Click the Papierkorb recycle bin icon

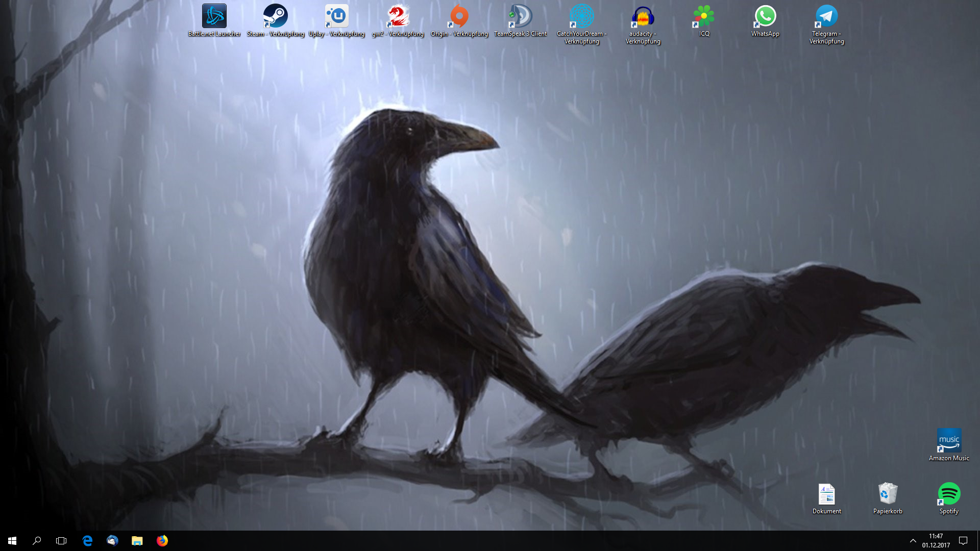tap(888, 493)
